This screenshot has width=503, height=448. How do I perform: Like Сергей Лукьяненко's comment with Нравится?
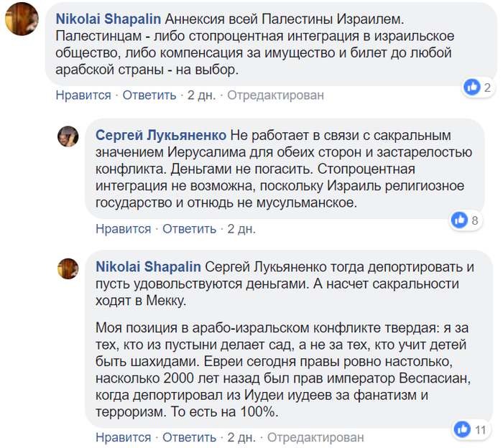coord(124,229)
